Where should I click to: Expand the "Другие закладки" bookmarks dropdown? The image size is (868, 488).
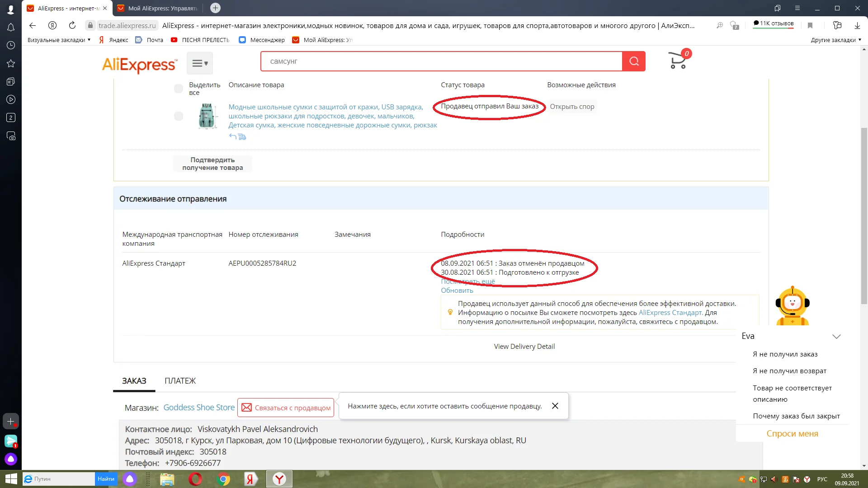(x=835, y=40)
